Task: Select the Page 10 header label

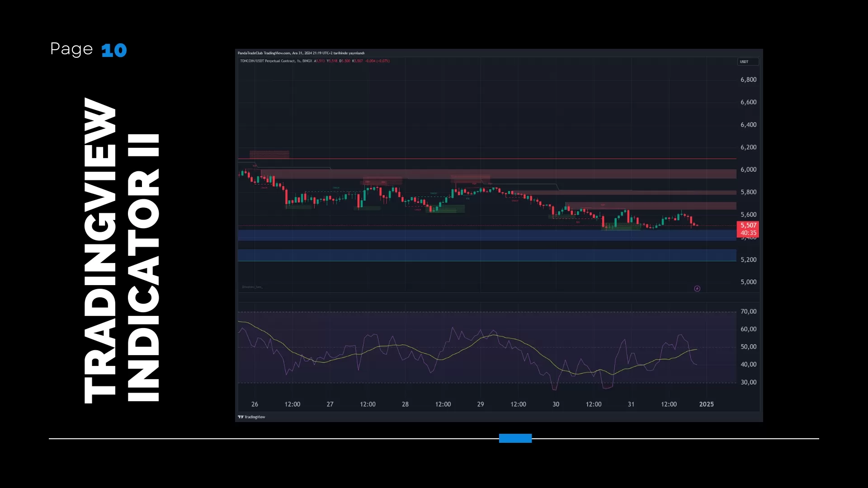Action: [x=88, y=50]
